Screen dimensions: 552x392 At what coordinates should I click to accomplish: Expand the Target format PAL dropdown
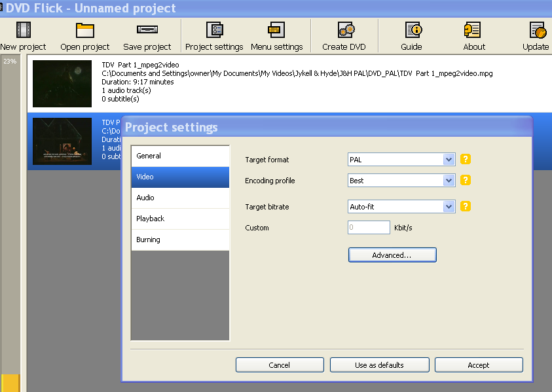(x=449, y=160)
